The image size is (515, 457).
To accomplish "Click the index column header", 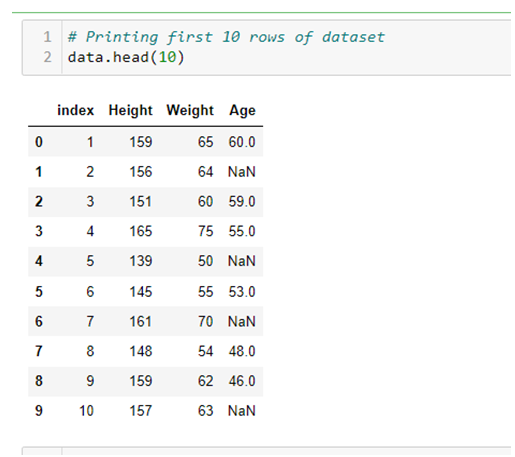I will pos(76,110).
